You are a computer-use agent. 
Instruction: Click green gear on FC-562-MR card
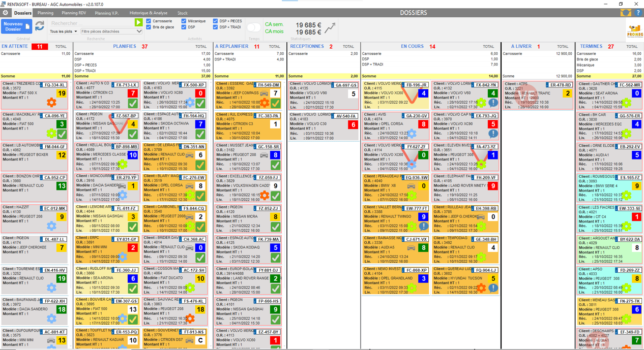[627, 103]
